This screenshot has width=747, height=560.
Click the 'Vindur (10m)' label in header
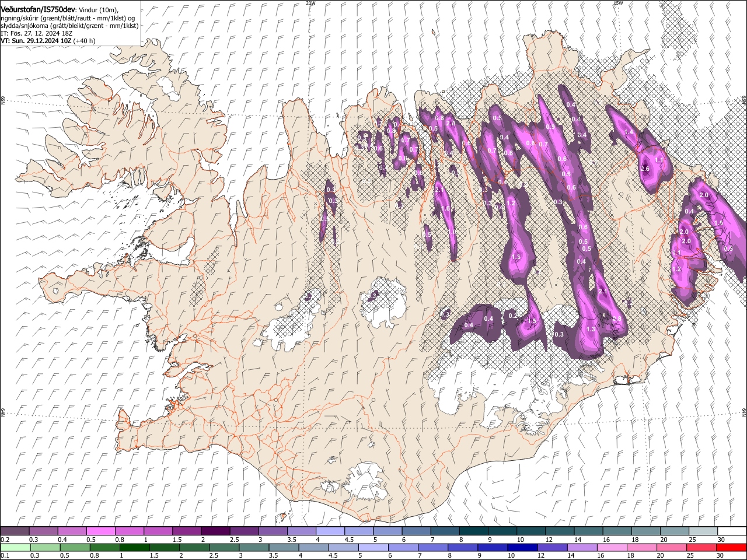pos(98,10)
